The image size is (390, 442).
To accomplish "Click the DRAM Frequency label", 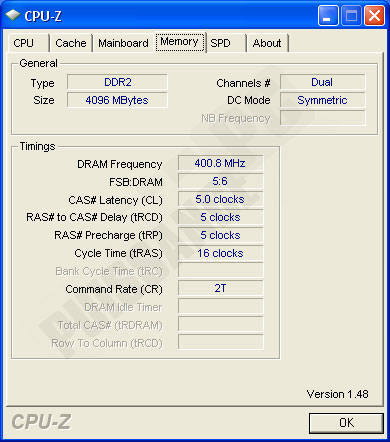I will point(120,164).
